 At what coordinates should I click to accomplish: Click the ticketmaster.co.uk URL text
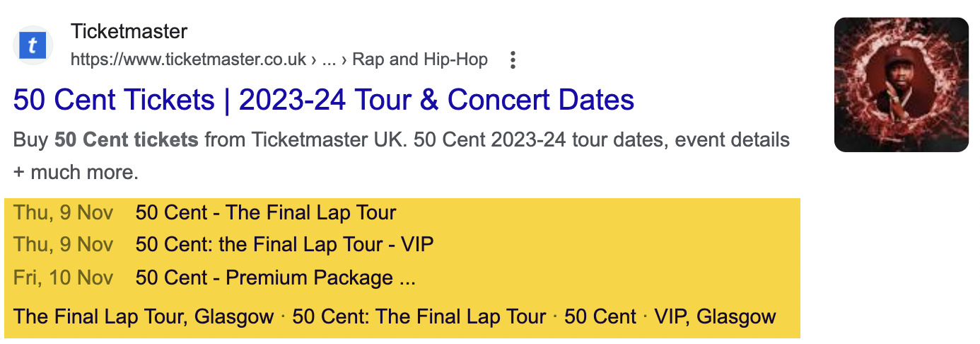coord(188,60)
